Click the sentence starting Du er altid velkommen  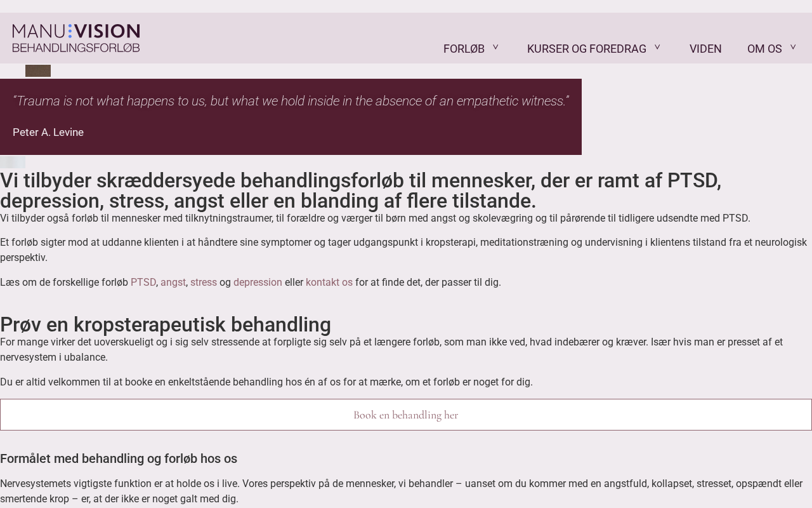pos(266,382)
